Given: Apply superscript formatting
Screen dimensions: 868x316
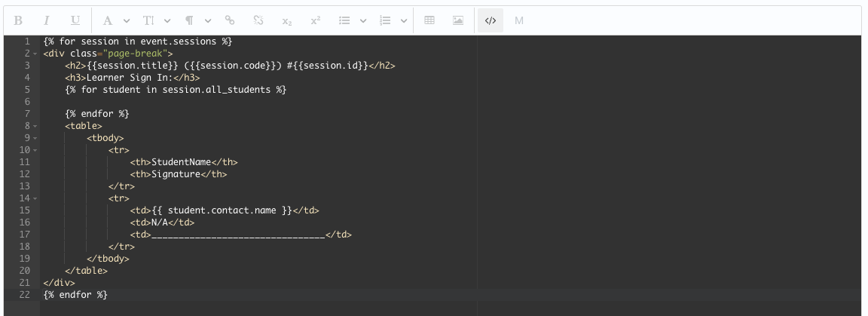Looking at the screenshot, I should 316,20.
